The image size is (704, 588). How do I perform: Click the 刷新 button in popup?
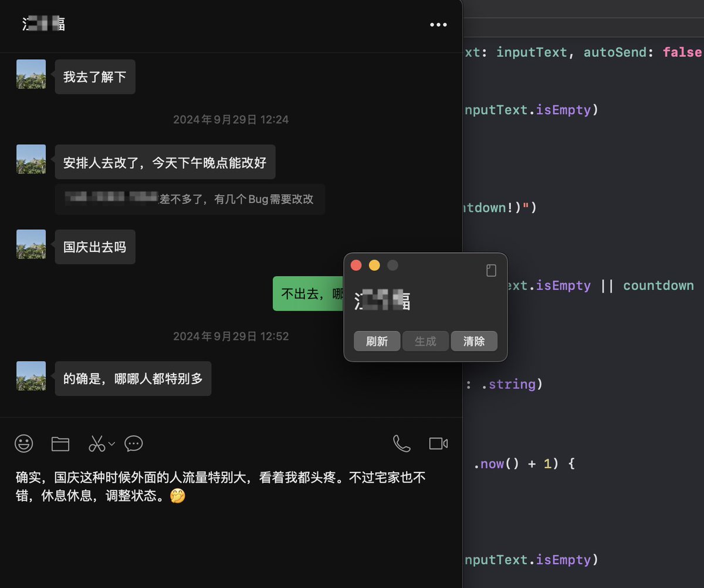(x=377, y=341)
